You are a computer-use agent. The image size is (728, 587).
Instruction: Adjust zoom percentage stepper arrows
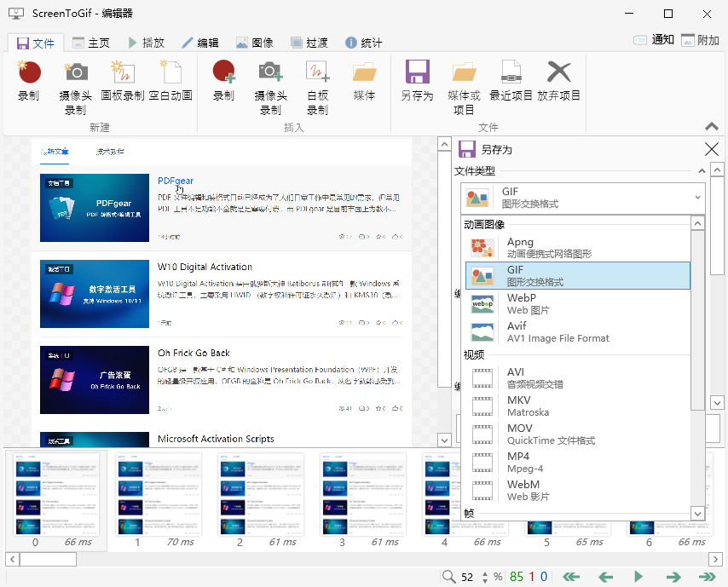click(x=485, y=577)
